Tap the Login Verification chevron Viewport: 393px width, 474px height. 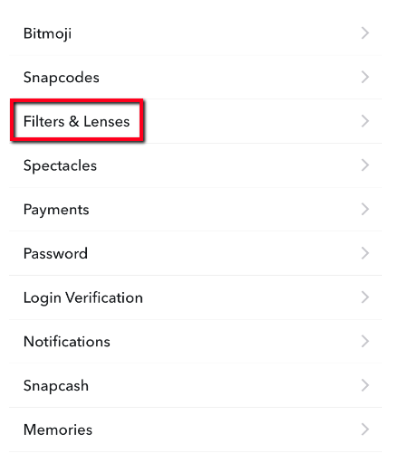365,297
